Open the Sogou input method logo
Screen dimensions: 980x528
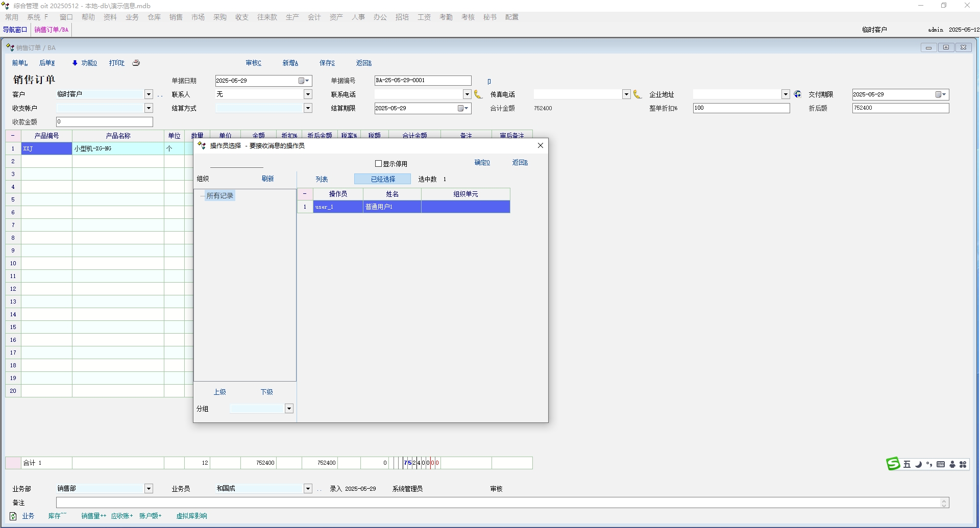coord(893,464)
